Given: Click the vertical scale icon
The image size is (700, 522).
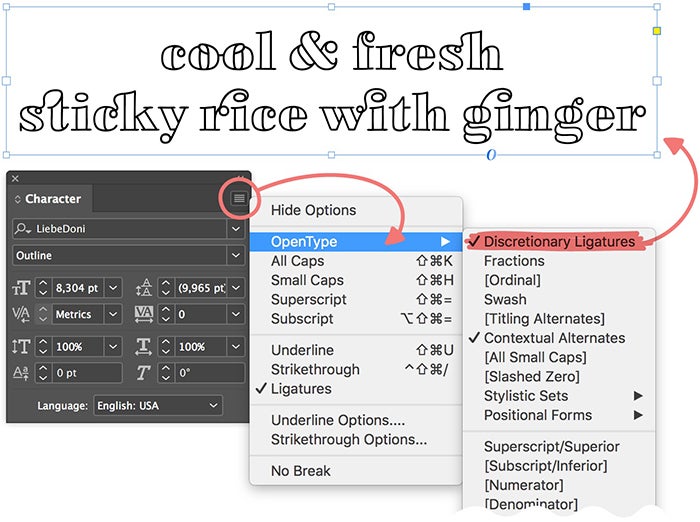Looking at the screenshot, I should point(21,346).
